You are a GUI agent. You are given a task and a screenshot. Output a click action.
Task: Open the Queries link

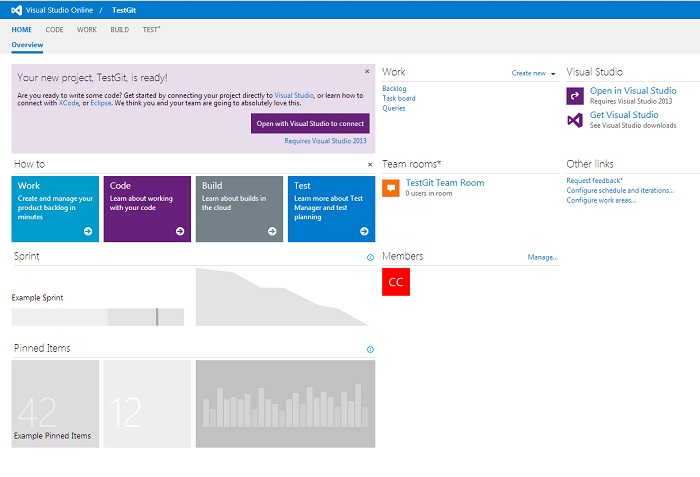pos(394,108)
